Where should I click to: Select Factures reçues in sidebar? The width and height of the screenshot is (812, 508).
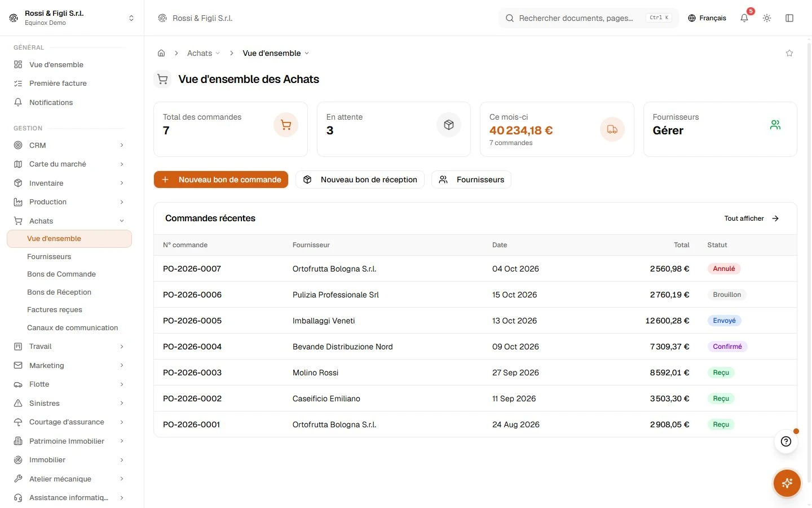(55, 310)
